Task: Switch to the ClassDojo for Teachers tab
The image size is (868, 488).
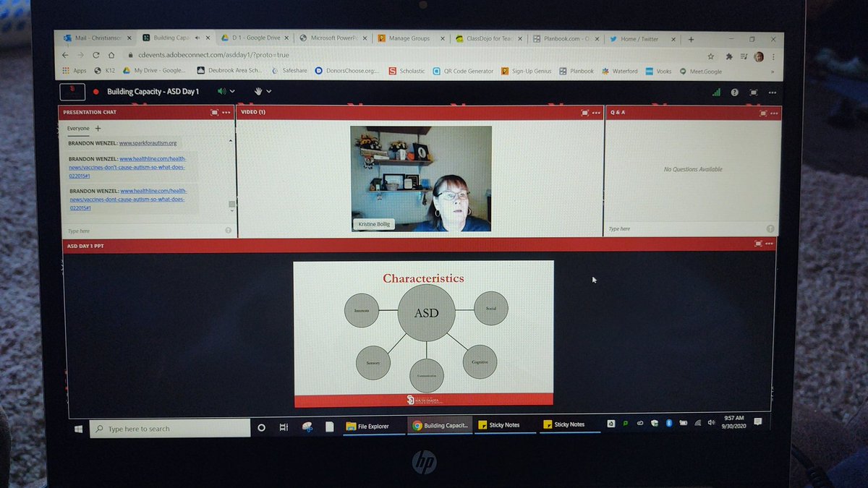Action: coord(490,40)
